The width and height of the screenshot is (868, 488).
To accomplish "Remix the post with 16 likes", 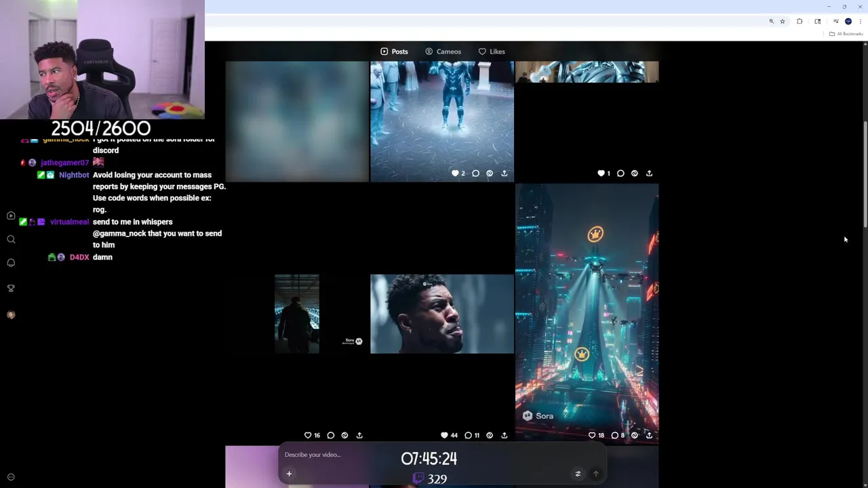I will pyautogui.click(x=345, y=435).
